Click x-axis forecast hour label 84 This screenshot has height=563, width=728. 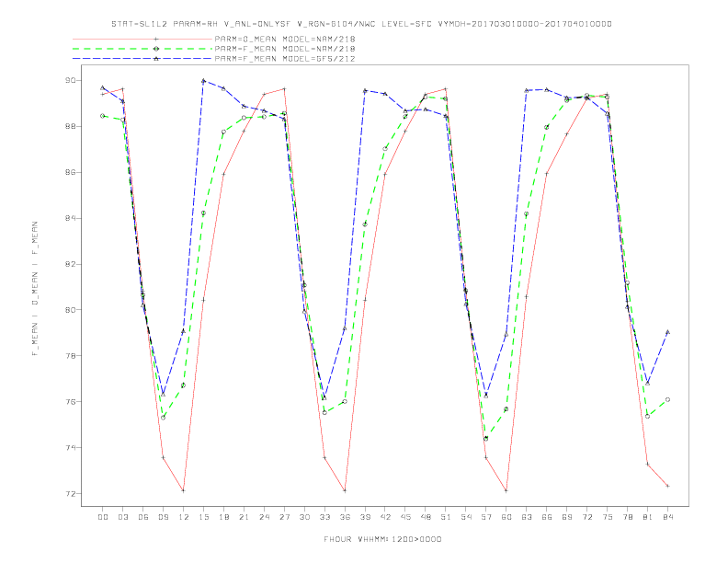667,517
